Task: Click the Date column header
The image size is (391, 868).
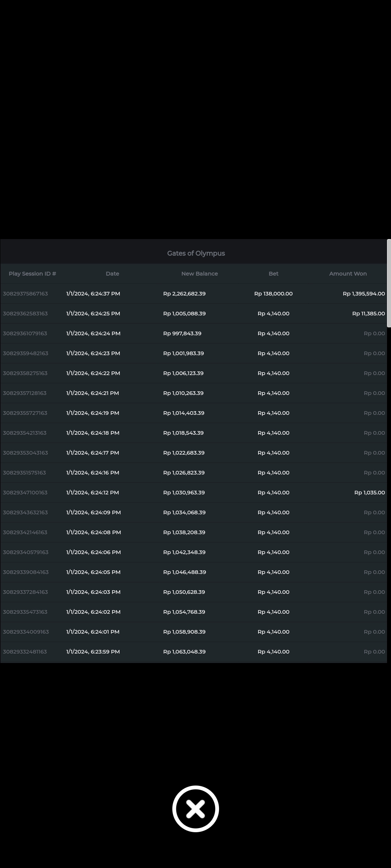Action: point(112,274)
